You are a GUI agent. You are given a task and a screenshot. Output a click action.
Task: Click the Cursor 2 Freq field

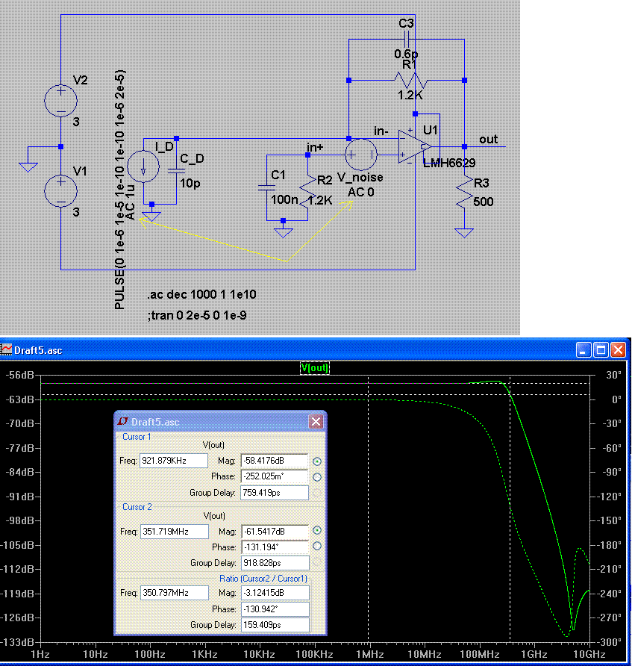pos(175,532)
